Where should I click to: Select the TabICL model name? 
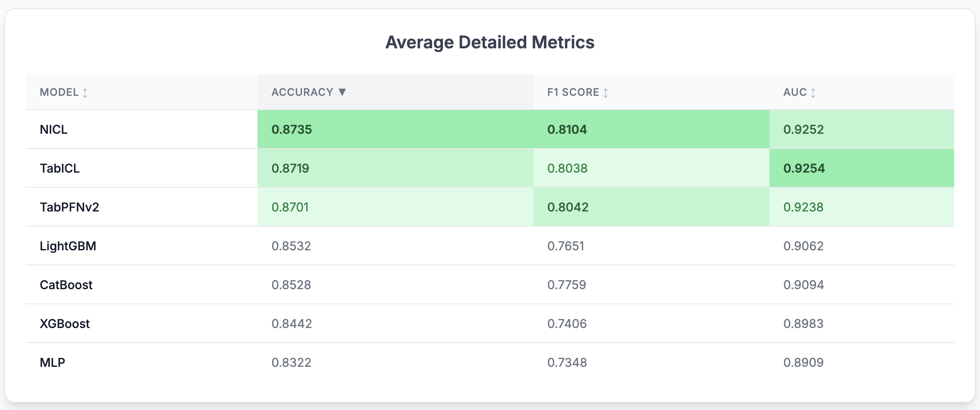tap(60, 168)
